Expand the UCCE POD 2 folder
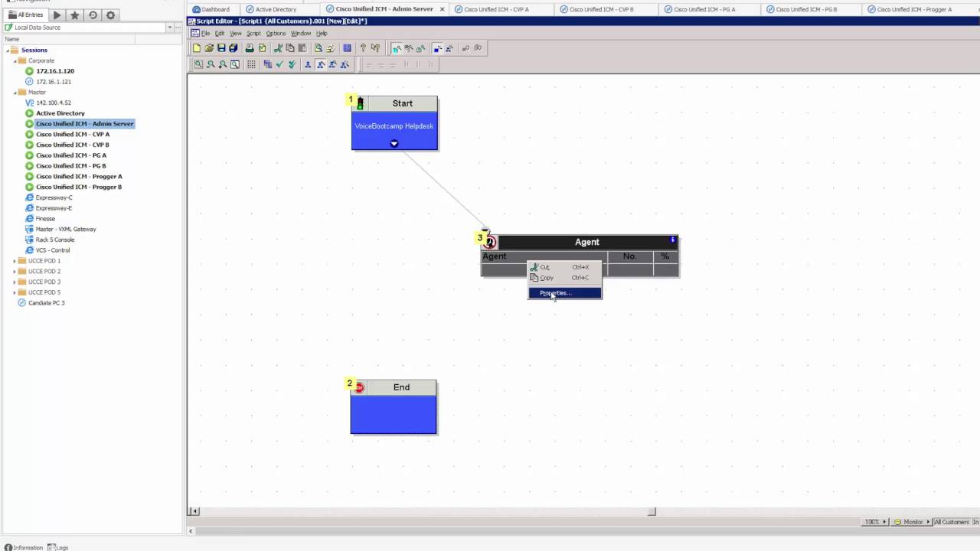980x551 pixels. 15,272
